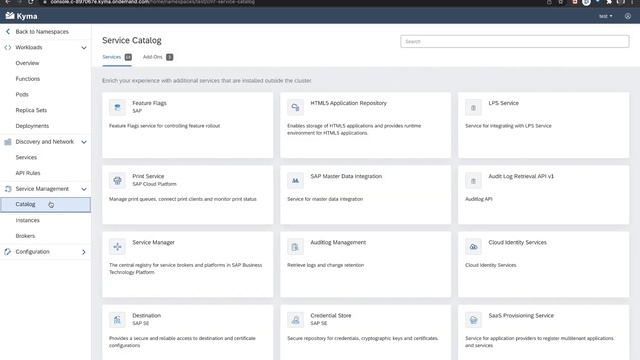
Task: Click 'Retrieve logs and change retention' text
Action: [x=325, y=265]
